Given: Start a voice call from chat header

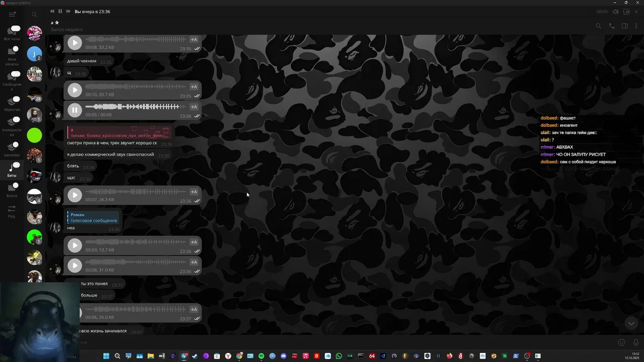Looking at the screenshot, I should coord(612,26).
